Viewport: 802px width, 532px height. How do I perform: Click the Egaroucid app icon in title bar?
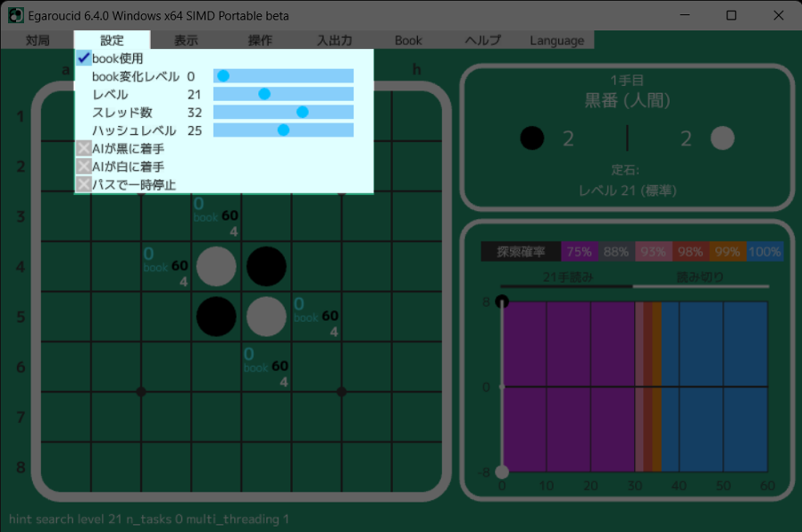tap(16, 15)
